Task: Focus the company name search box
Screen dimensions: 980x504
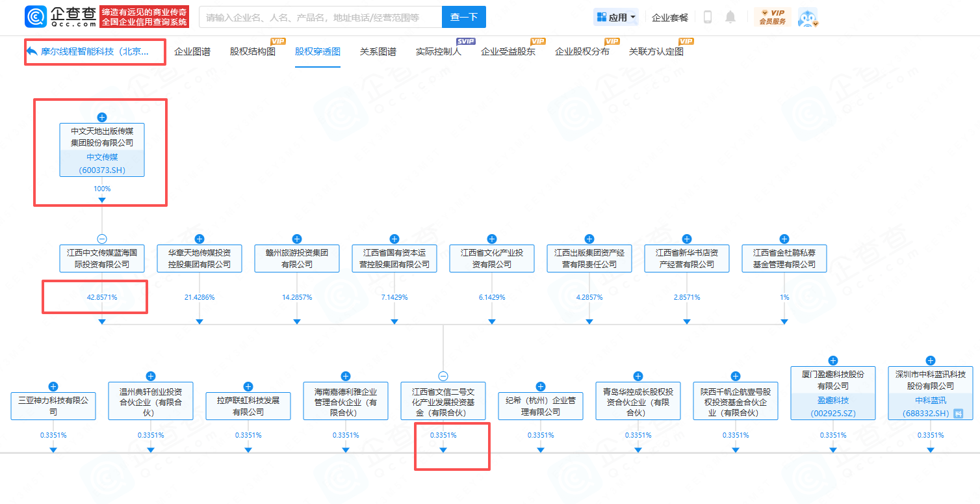Action: tap(320, 17)
